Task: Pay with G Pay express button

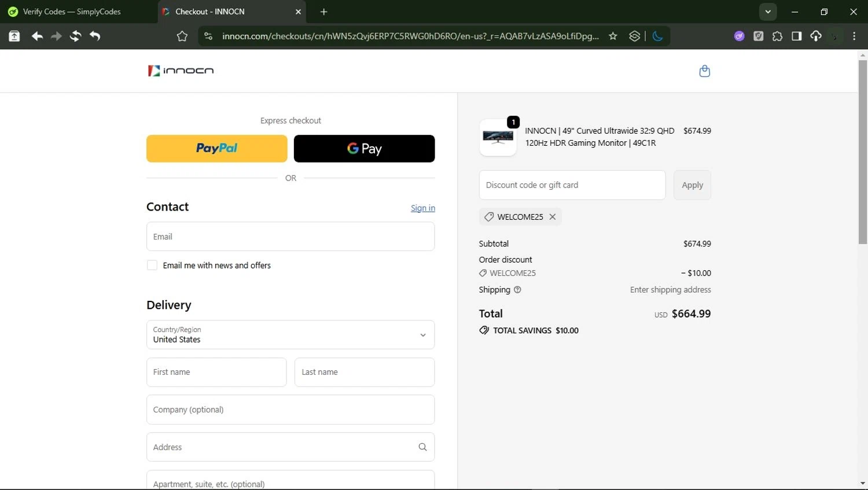Action: click(x=365, y=149)
